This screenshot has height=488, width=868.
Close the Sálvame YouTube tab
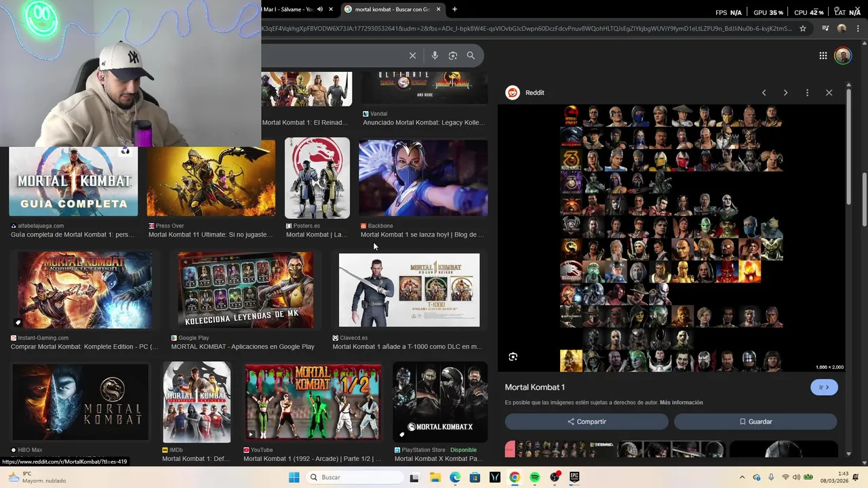pyautogui.click(x=331, y=9)
